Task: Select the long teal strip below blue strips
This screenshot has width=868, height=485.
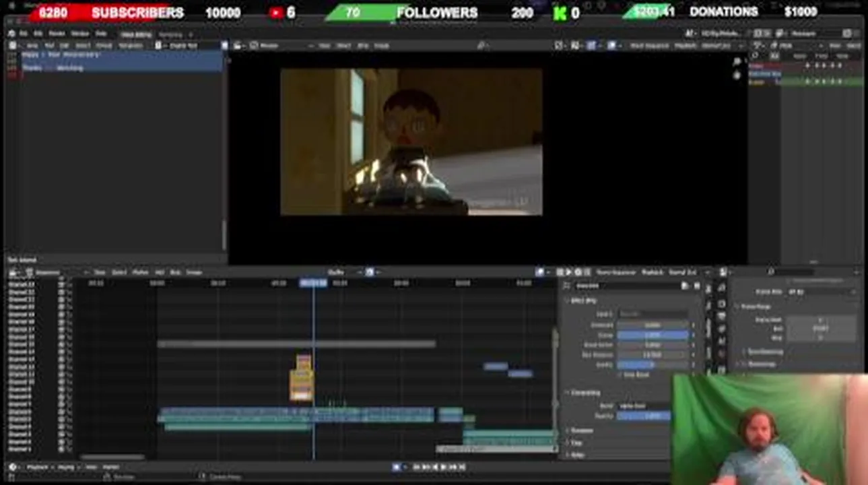Action: pos(238,426)
